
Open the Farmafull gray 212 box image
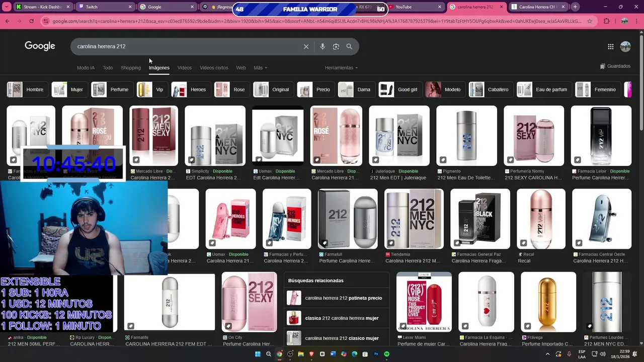click(348, 219)
